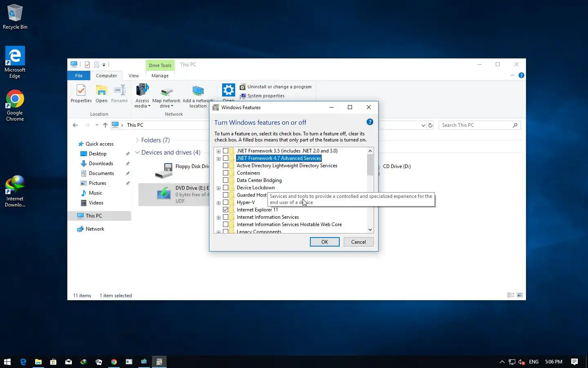Open the Action Center notification icon
The image size is (588, 368).
(x=575, y=362)
